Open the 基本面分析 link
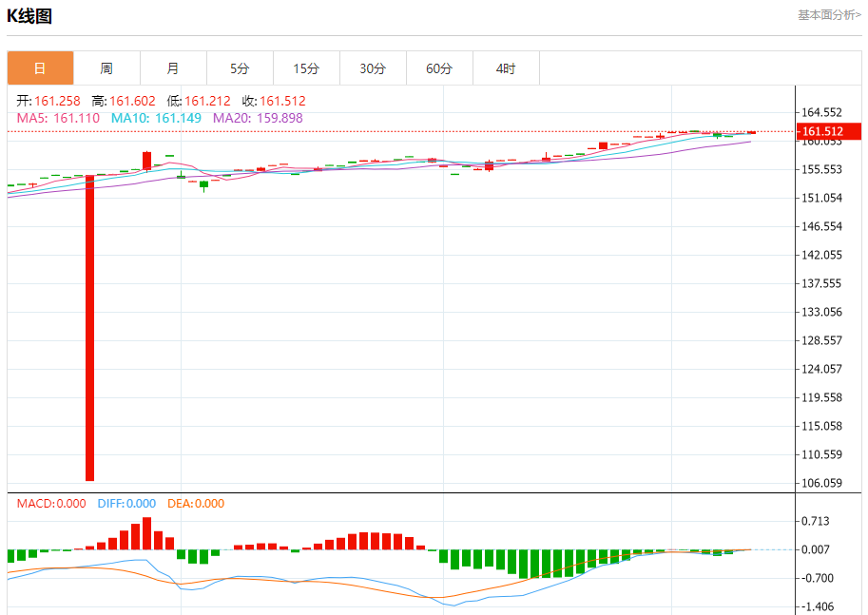 pyautogui.click(x=829, y=15)
